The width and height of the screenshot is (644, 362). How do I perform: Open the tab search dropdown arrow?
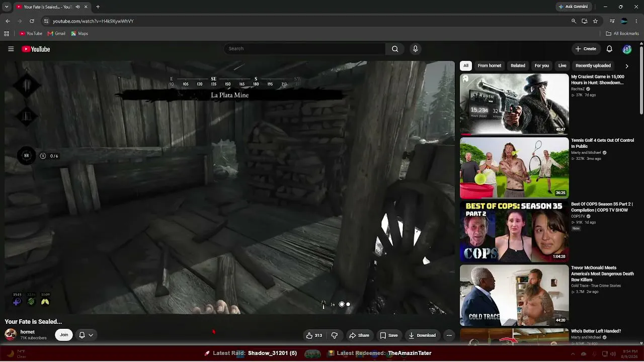click(7, 7)
